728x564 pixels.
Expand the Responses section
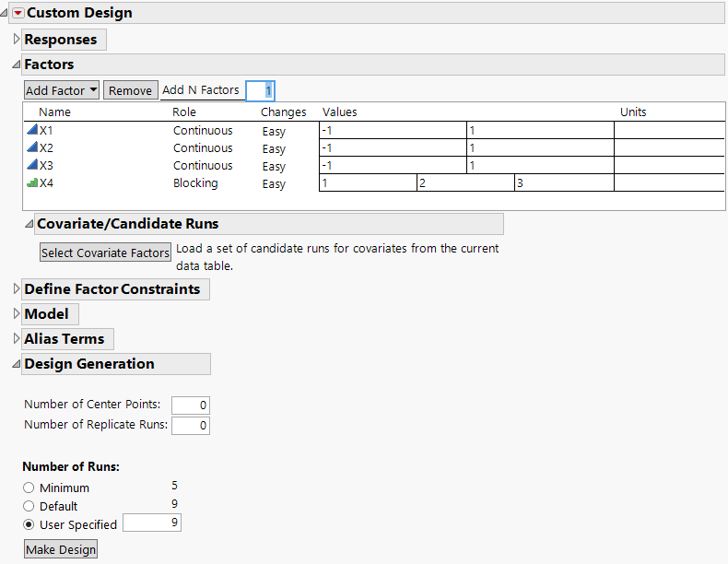click(x=17, y=40)
